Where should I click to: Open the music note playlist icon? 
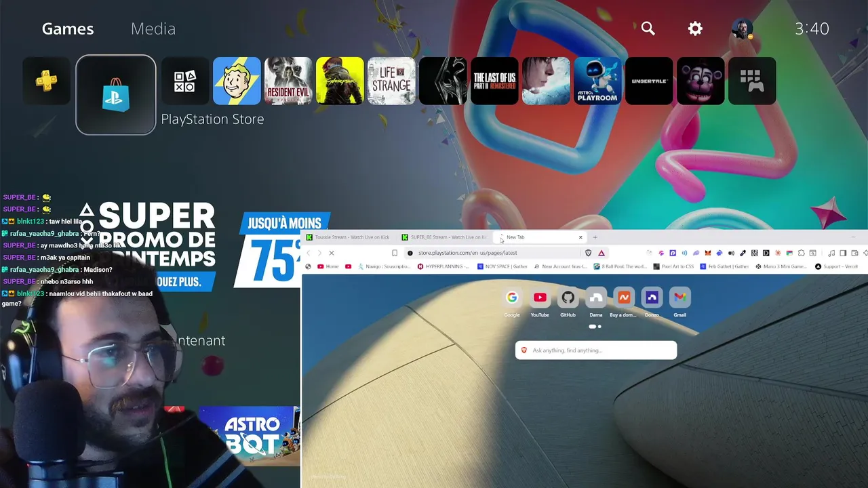[x=831, y=253]
